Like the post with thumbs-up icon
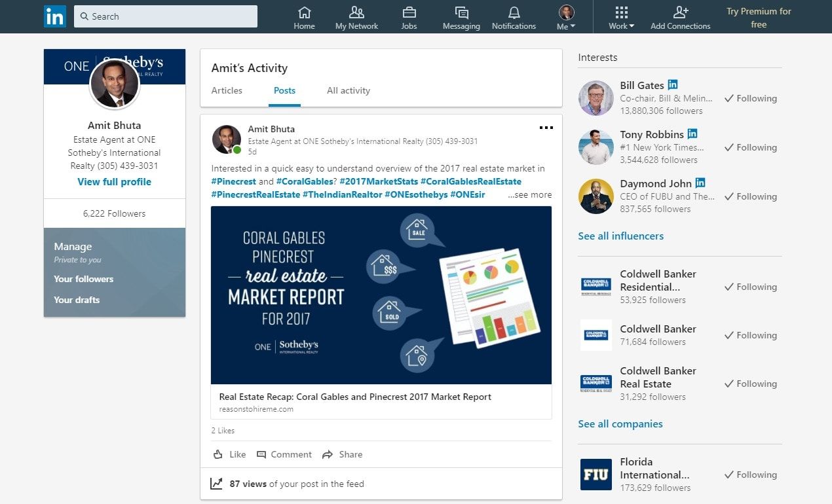 click(219, 454)
